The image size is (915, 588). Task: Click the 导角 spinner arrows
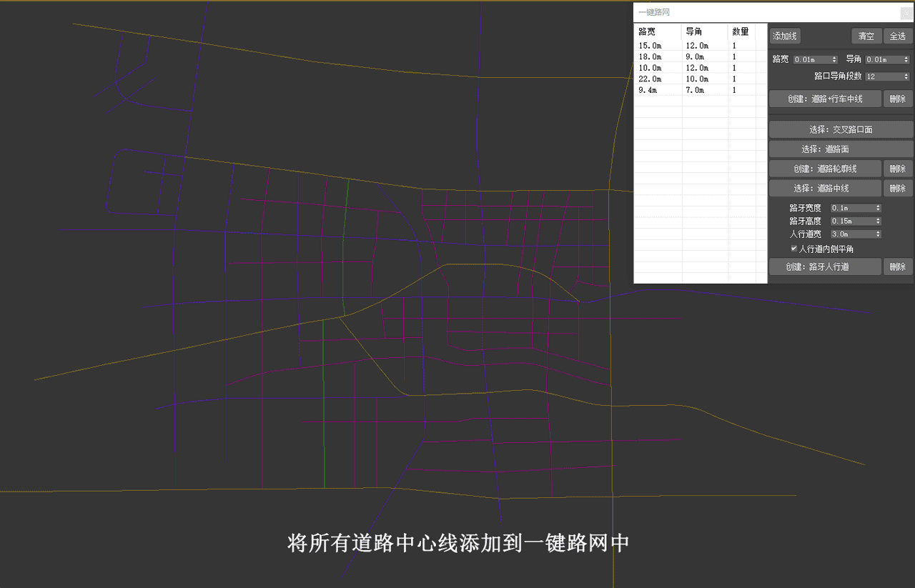point(906,60)
